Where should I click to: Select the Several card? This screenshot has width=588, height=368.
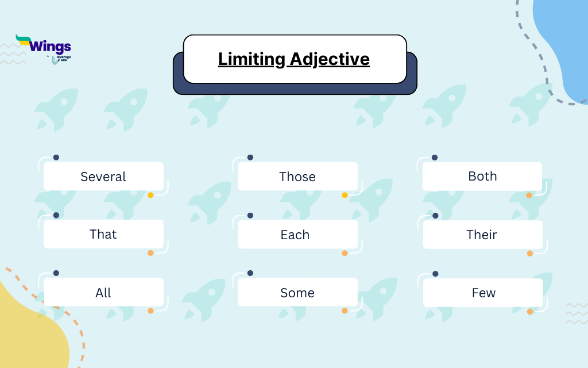click(103, 177)
